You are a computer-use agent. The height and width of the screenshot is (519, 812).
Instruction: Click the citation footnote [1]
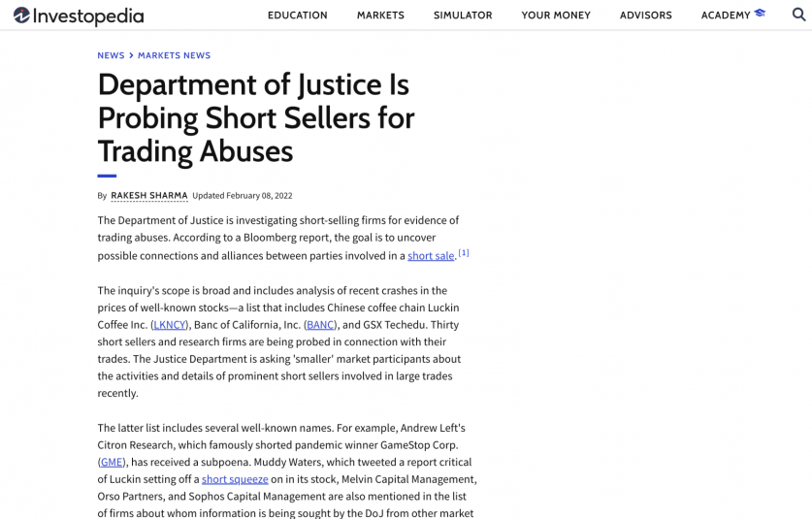click(464, 253)
